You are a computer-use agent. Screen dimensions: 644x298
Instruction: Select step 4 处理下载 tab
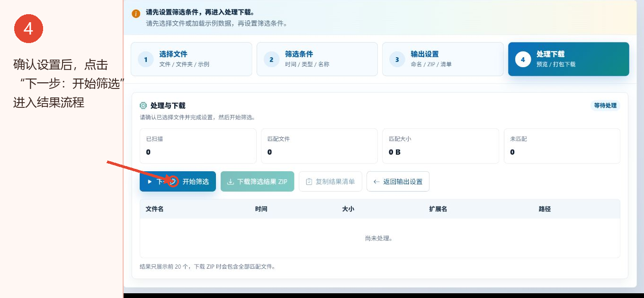[569, 59]
